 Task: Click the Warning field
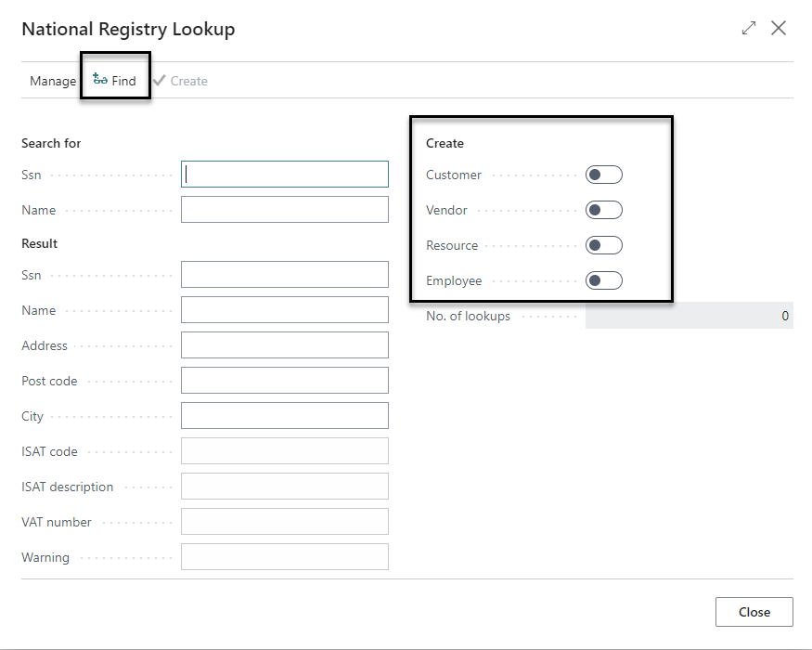(x=285, y=556)
